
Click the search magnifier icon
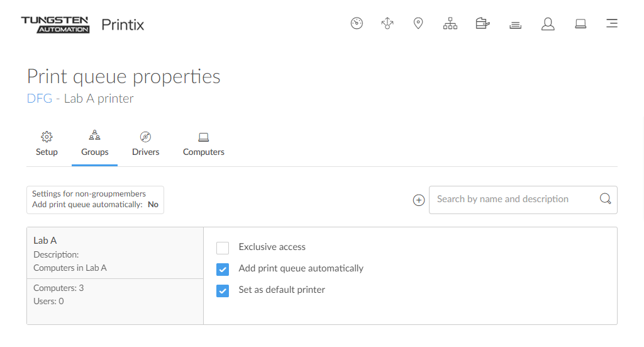pos(605,199)
